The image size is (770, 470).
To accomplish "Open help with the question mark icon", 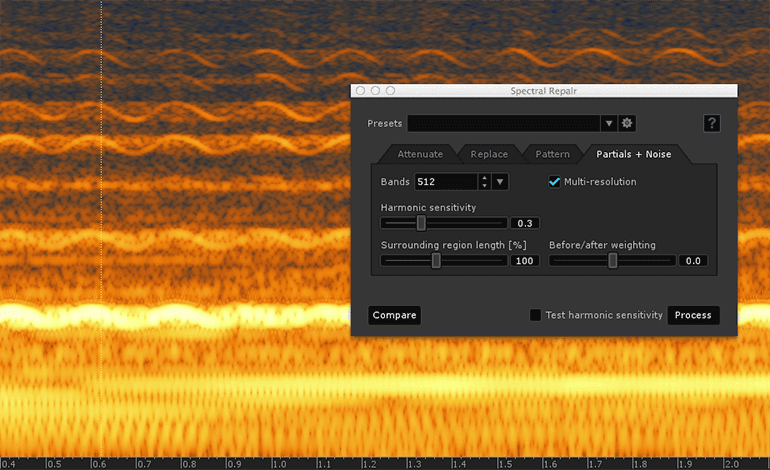I will pyautogui.click(x=712, y=123).
